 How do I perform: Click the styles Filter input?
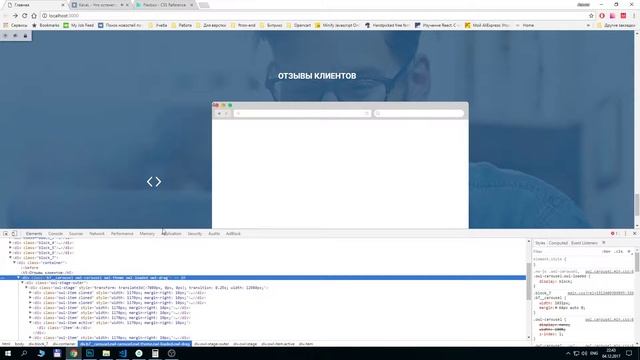[567, 251]
